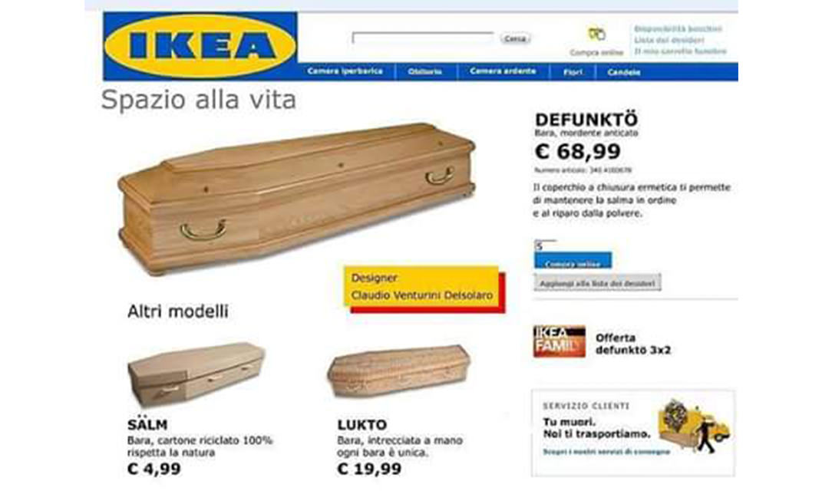Go to the Fiori menu

[x=573, y=72]
